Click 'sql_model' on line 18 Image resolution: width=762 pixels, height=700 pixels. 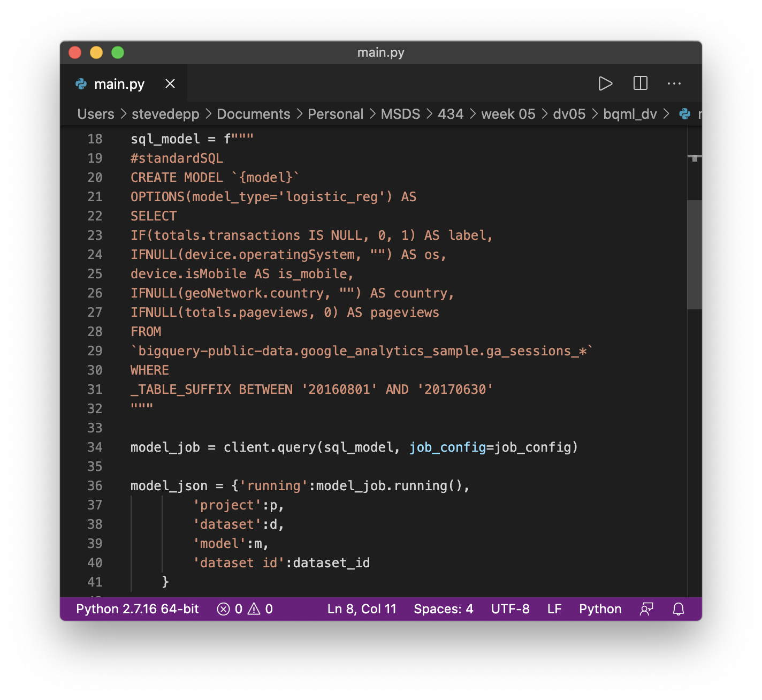point(165,139)
